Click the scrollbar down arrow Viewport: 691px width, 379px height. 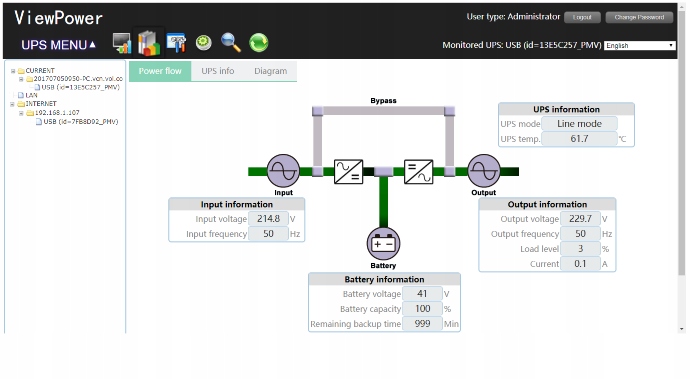[682, 329]
